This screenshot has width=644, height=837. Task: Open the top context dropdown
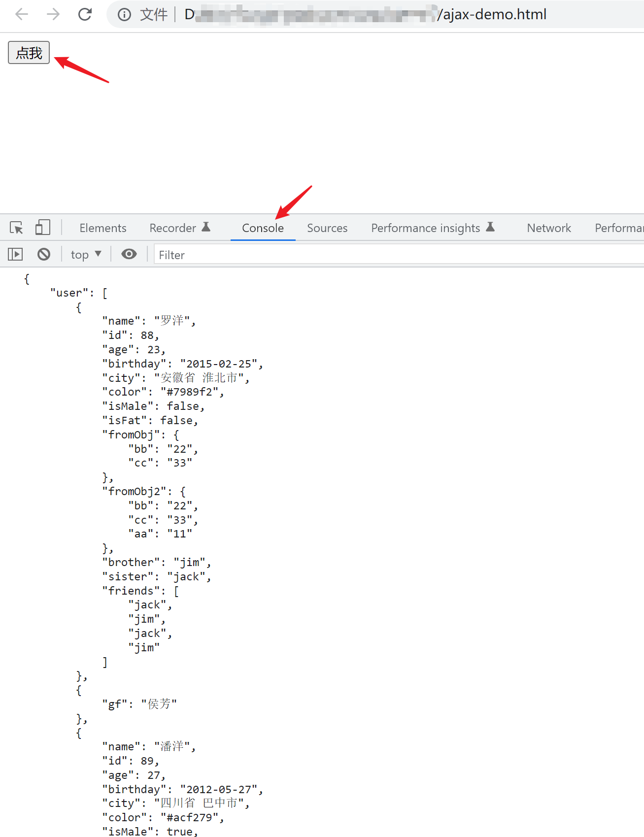[x=86, y=254]
